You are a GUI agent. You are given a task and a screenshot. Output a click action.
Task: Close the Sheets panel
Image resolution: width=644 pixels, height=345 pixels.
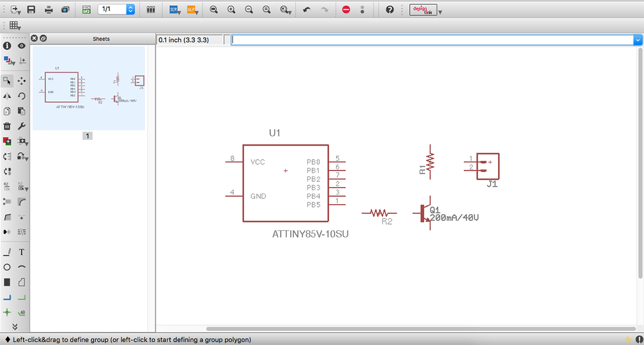(35, 38)
